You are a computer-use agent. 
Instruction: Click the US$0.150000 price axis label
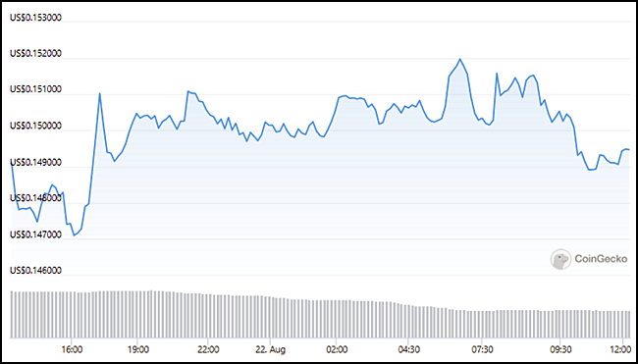35,127
